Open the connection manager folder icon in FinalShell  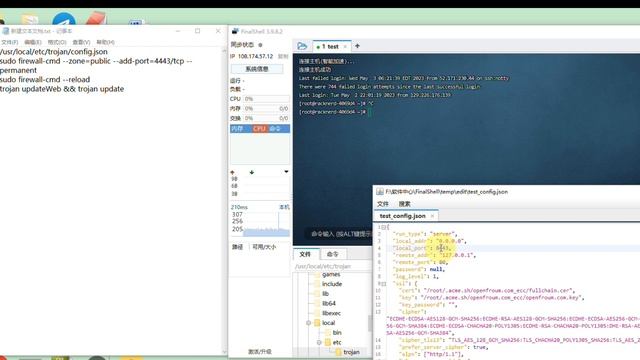pyautogui.click(x=302, y=46)
